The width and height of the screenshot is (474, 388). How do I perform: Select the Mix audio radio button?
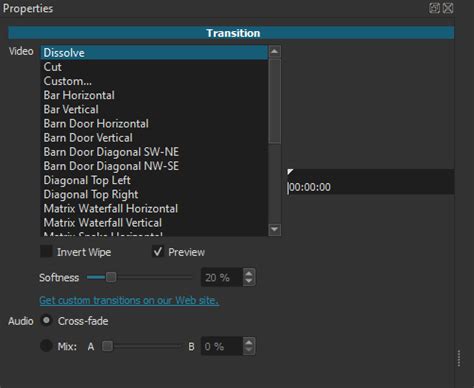(46, 346)
